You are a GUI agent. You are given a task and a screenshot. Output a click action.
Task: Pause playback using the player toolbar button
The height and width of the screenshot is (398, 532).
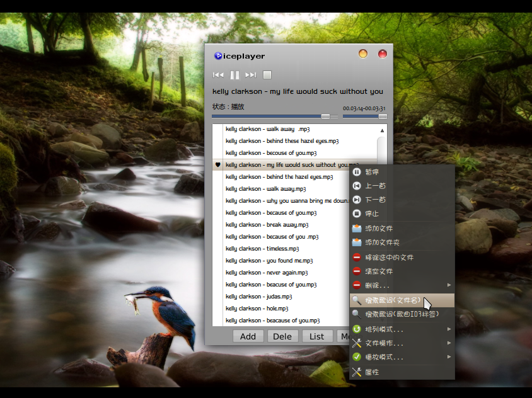(x=234, y=75)
